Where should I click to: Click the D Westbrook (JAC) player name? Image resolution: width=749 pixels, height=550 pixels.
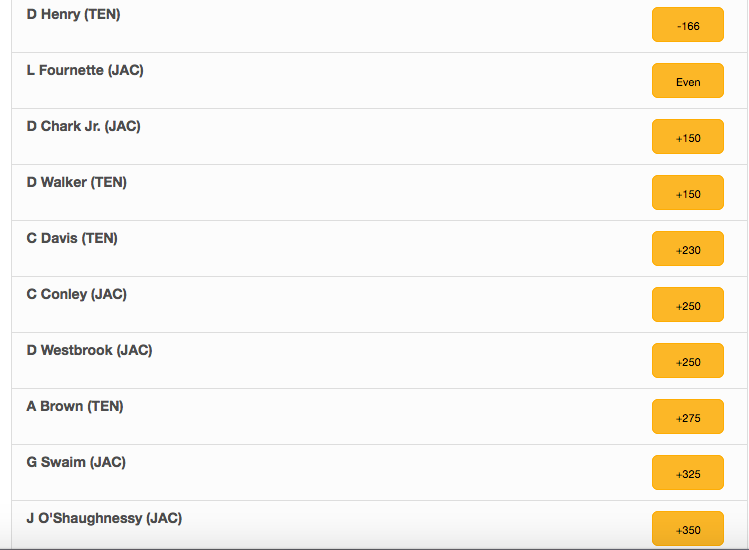pos(89,350)
